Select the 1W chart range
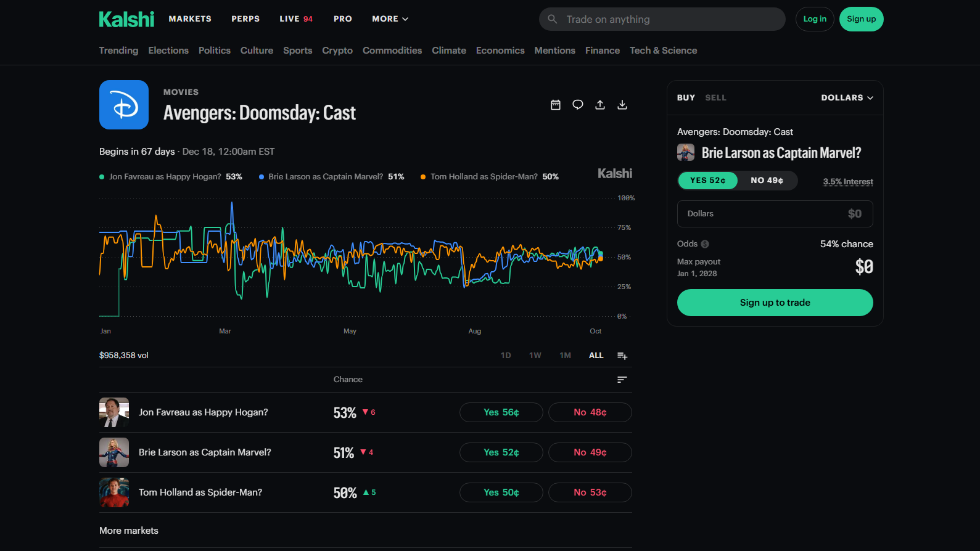Screen dimensions: 980x551 pyautogui.click(x=535, y=356)
